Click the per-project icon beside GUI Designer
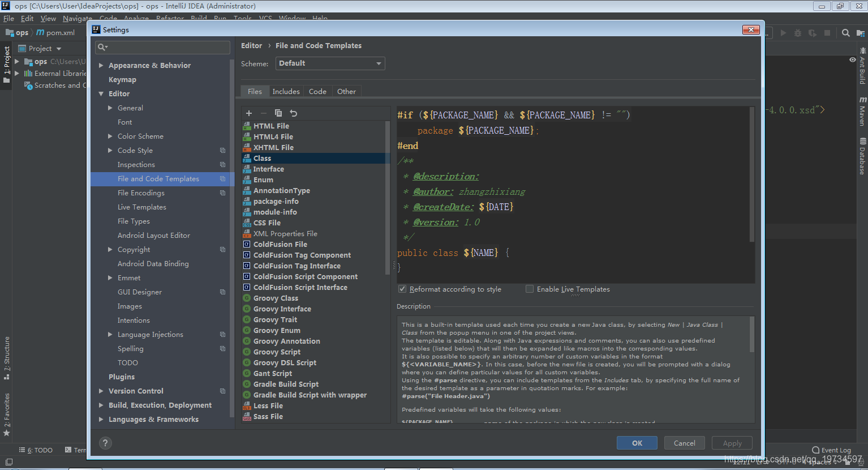Viewport: 868px width, 470px height. [222, 292]
